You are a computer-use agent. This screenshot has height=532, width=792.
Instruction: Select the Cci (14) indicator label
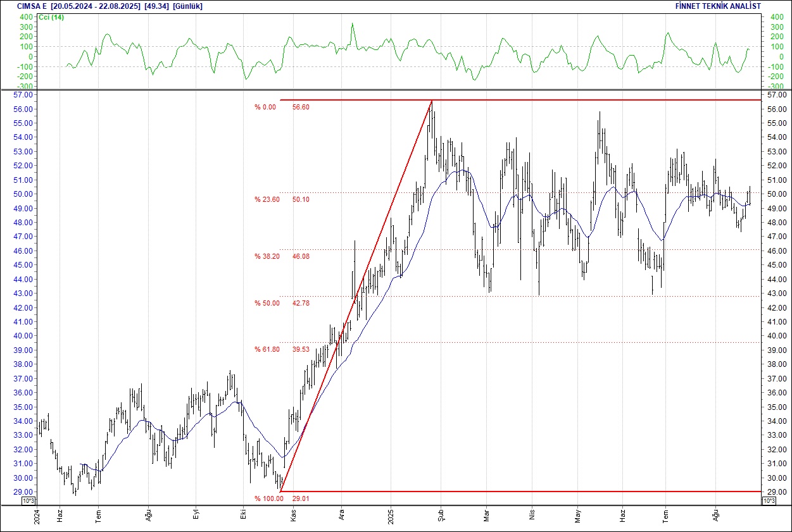tap(51, 17)
